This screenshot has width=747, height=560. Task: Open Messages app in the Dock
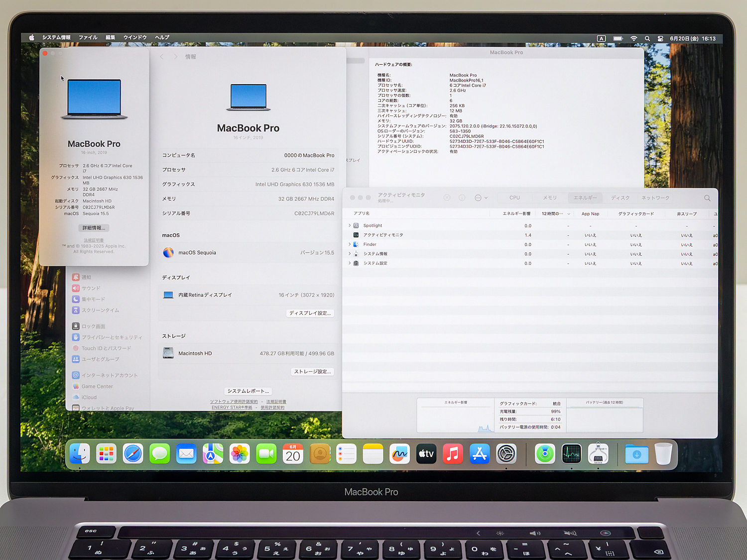click(159, 453)
